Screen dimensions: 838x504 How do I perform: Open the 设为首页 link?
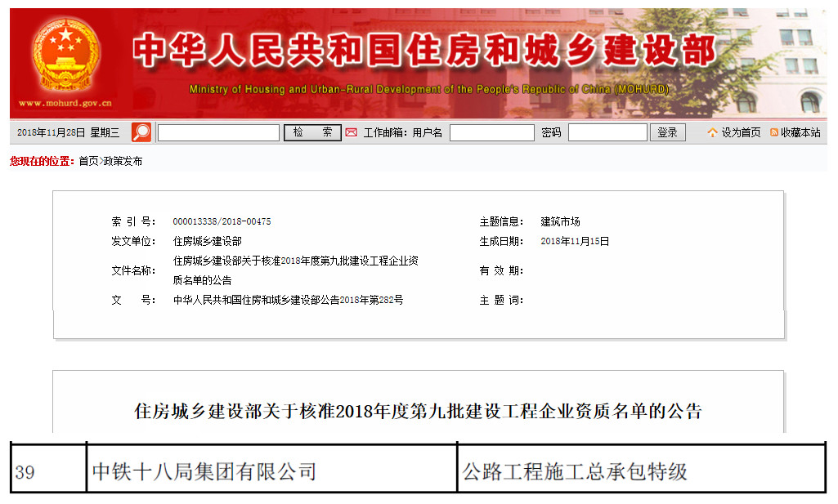coord(741,132)
